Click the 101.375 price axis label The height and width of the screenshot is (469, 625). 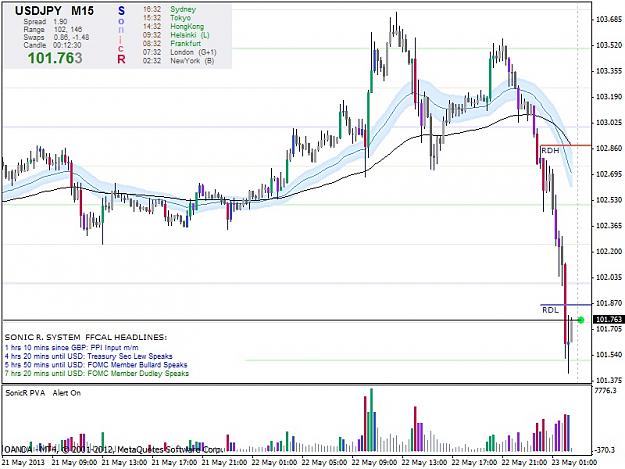pyautogui.click(x=609, y=380)
